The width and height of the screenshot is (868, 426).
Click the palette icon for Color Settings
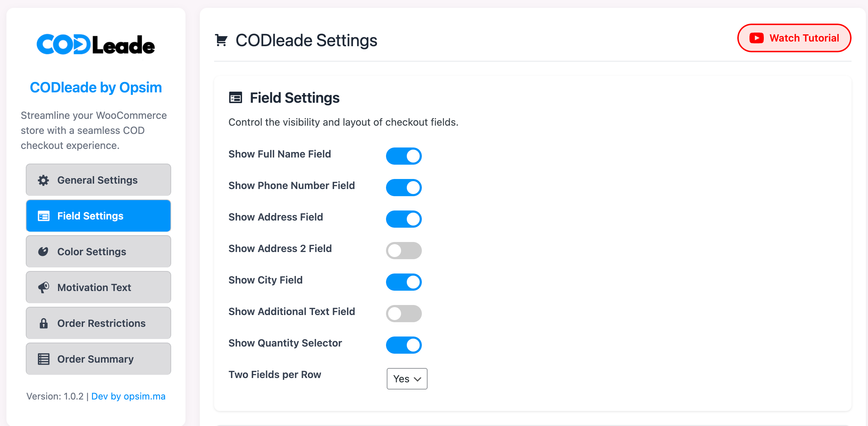(43, 252)
